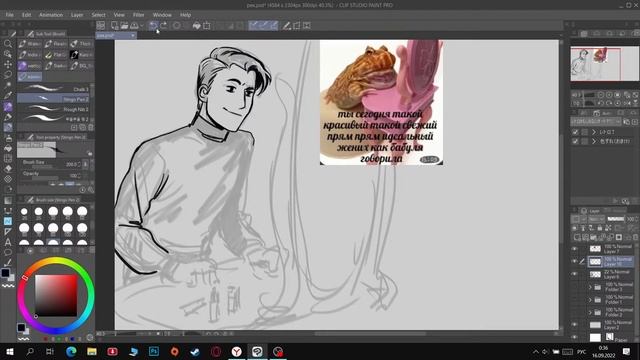Hide Layer 7 using eye icon
This screenshot has height=360, width=640.
[x=575, y=249]
